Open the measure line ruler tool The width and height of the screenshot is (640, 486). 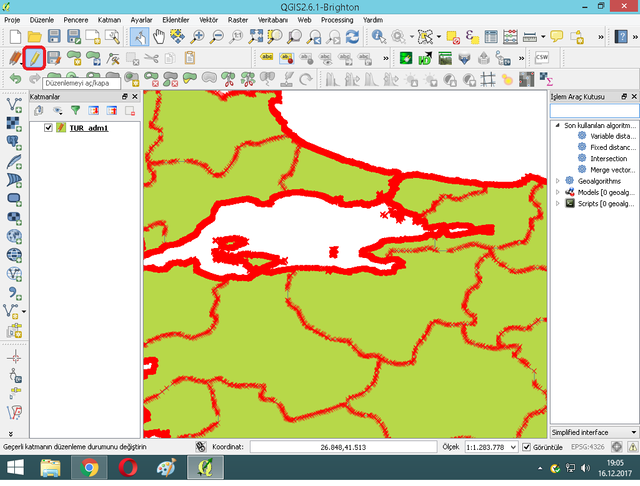click(530, 37)
